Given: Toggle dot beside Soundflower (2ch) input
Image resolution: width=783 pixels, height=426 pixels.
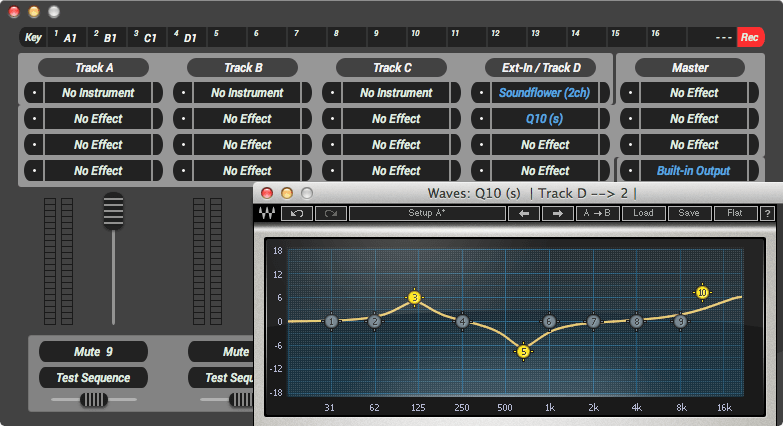Looking at the screenshot, I should [482, 93].
